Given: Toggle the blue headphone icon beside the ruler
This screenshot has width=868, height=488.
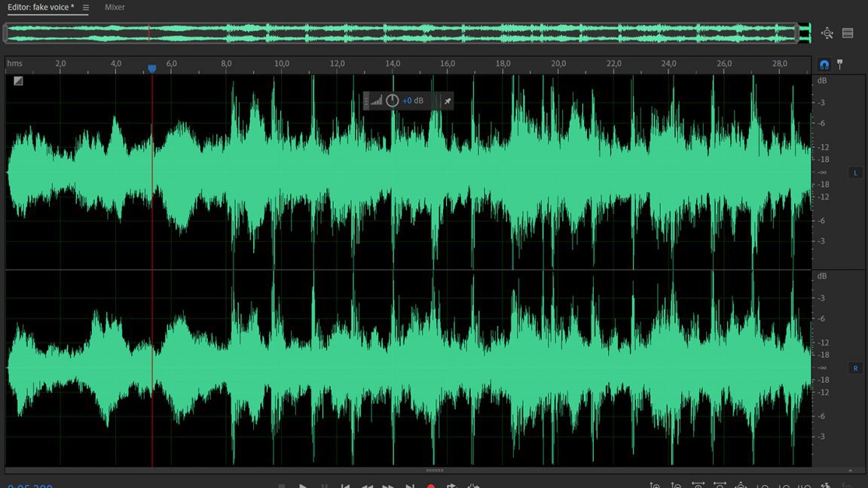Looking at the screenshot, I should pyautogui.click(x=824, y=65).
